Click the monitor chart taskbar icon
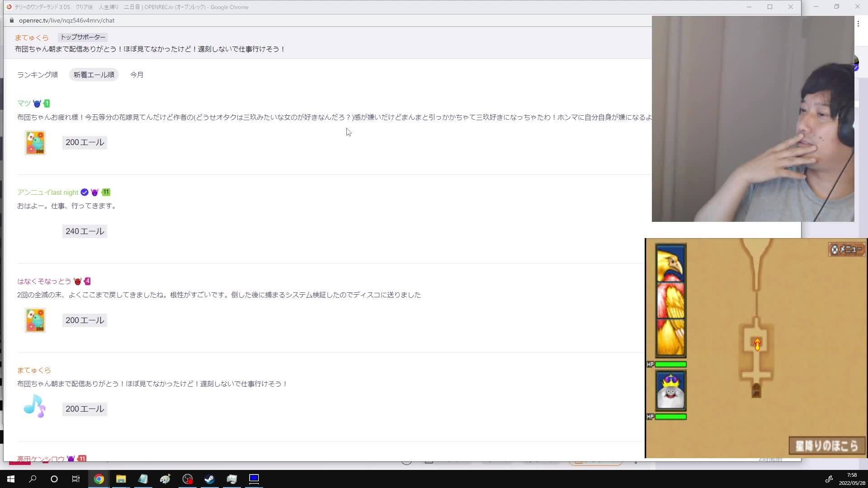Viewport: 868px width, 488px height. 231,479
